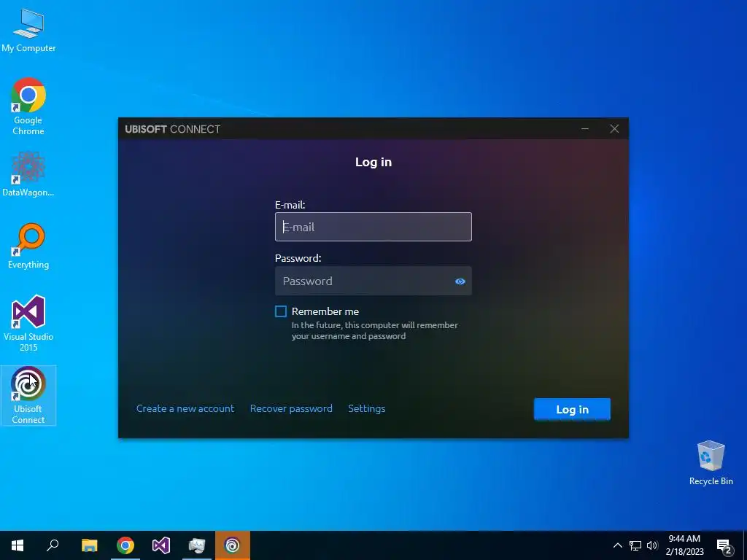The width and height of the screenshot is (747, 560).
Task: Open File Explorer from the taskbar
Action: [x=89, y=545]
